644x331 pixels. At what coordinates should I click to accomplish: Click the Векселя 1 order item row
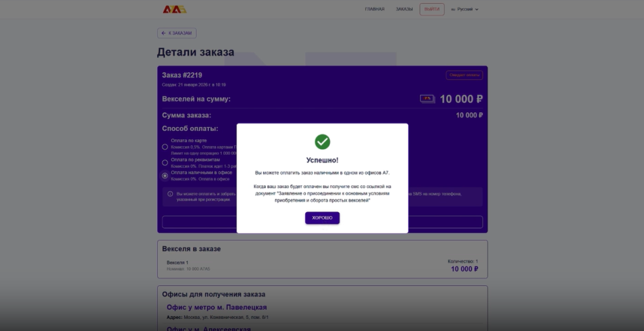point(323,266)
